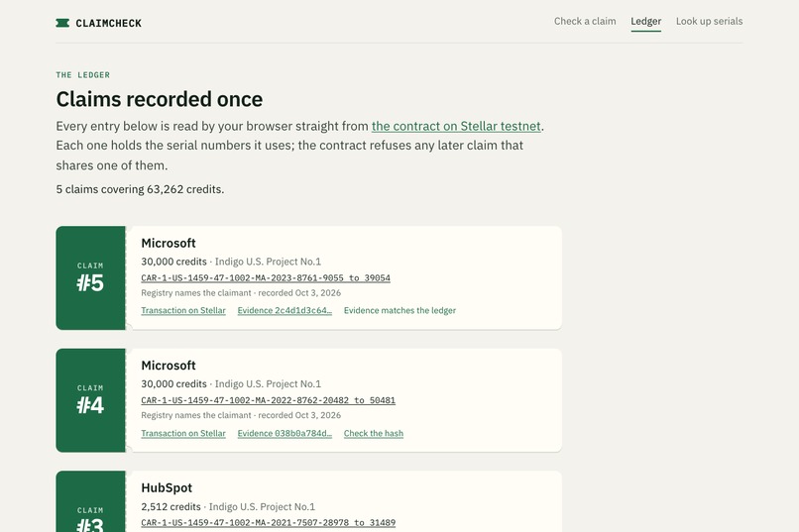The width and height of the screenshot is (799, 532).
Task: Click claim #5 30,000 credits text
Action: (x=173, y=262)
